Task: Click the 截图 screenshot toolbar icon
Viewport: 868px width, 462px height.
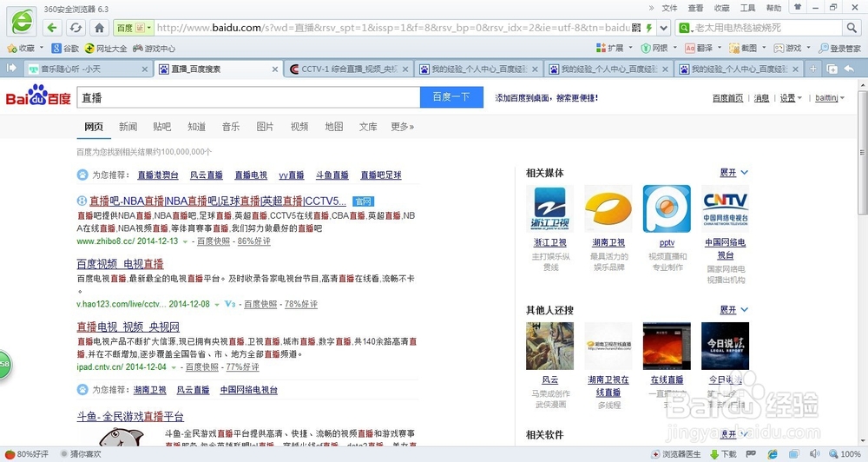Action: (744, 48)
